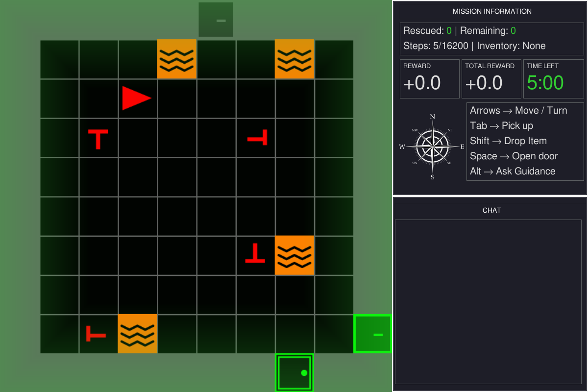Click the sideways red T marker with bar on right
The image size is (588, 392).
click(x=257, y=138)
